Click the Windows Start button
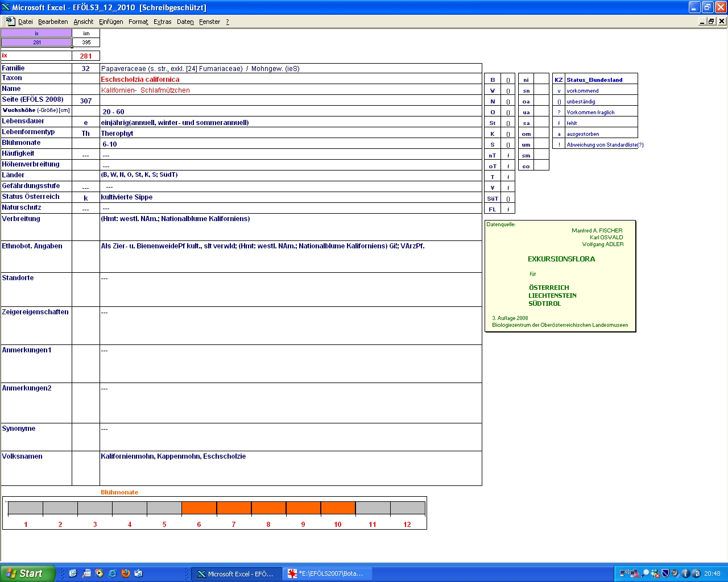This screenshot has width=728, height=582. tap(28, 573)
